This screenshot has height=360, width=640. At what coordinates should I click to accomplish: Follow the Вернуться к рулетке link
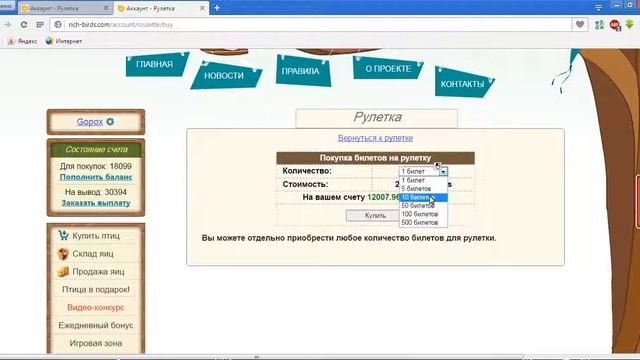(375, 138)
